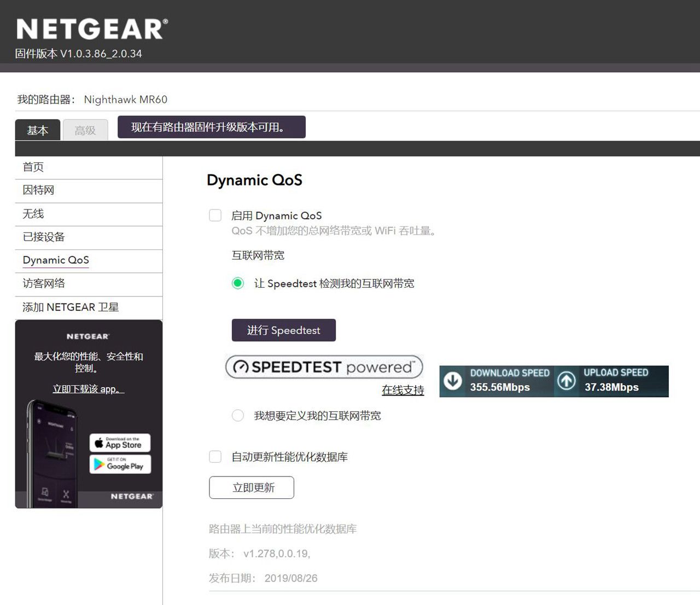Click the 进行 Speedtest button
The height and width of the screenshot is (605, 700).
pos(284,330)
